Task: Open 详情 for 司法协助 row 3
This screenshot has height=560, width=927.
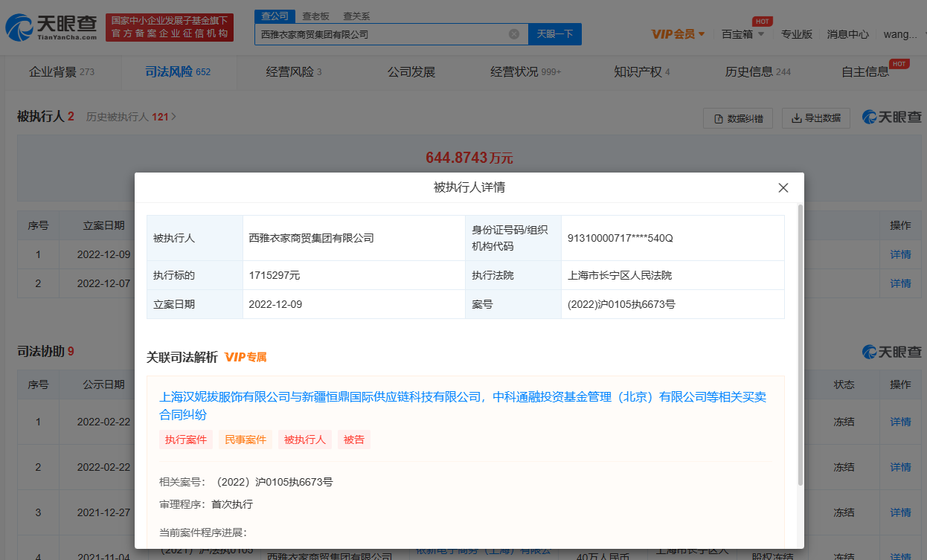Action: point(900,512)
